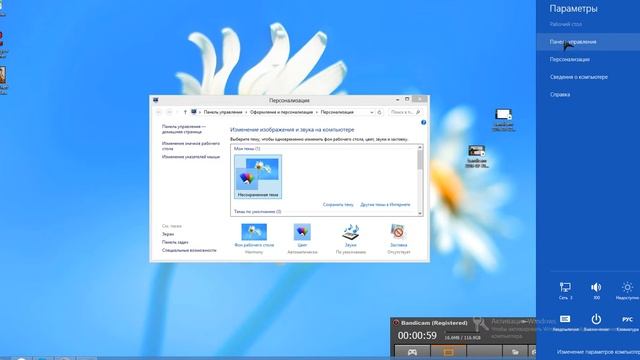Viewport: 640px width, 360px height.
Task: Expand the address bar history dropdown
Action: point(371,112)
